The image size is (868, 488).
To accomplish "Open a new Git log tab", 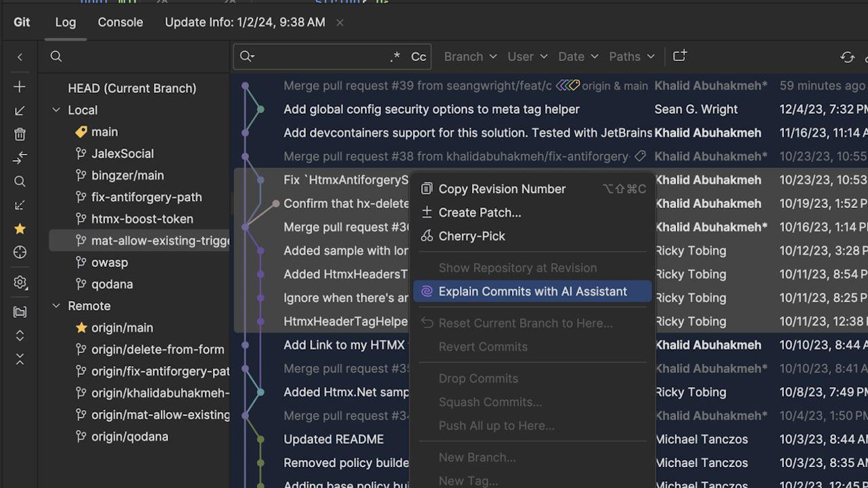I will (679, 56).
